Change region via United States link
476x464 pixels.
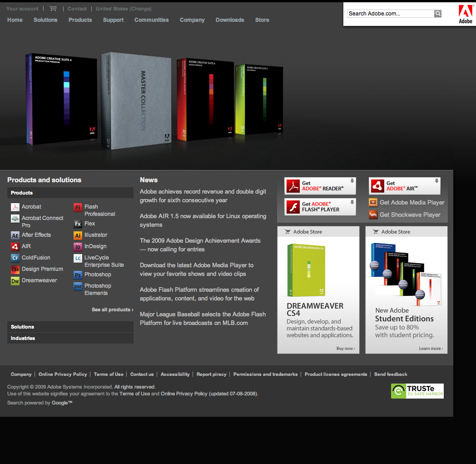(124, 9)
